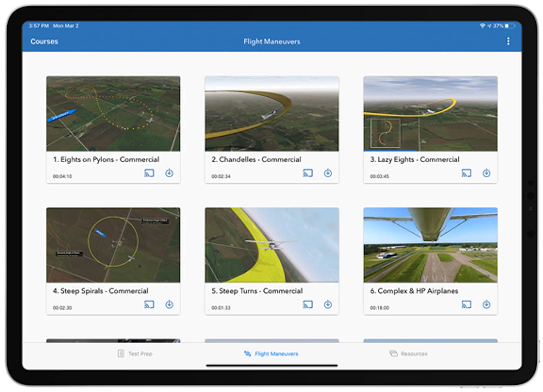
Task: Download the Eights on Pylons video
Action: pyautogui.click(x=169, y=173)
